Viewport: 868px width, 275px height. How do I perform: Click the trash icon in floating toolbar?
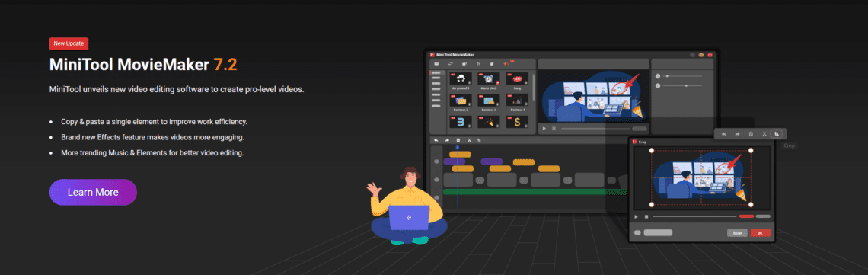(751, 134)
